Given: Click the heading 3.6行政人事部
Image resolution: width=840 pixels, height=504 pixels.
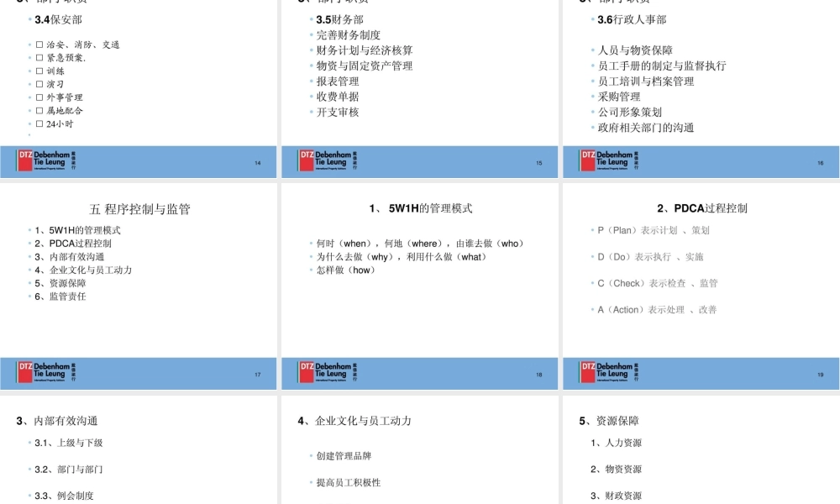Looking at the screenshot, I should 632,20.
